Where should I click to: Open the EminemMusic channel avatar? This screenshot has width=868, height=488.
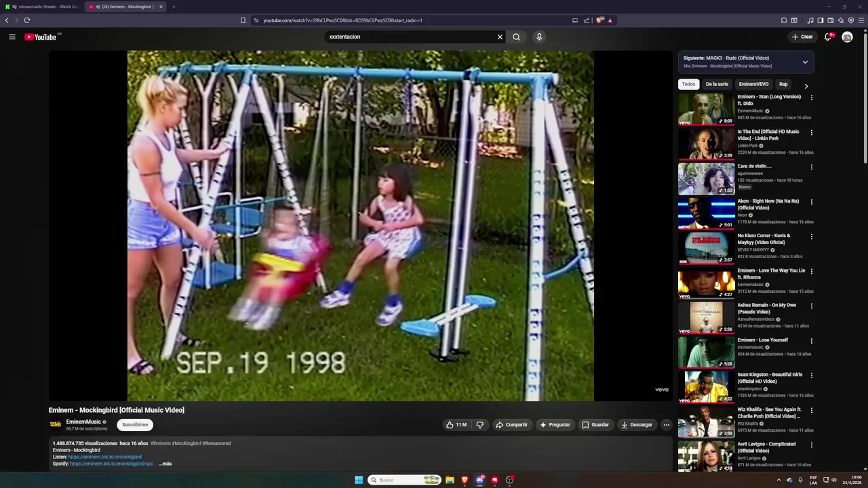(56, 425)
